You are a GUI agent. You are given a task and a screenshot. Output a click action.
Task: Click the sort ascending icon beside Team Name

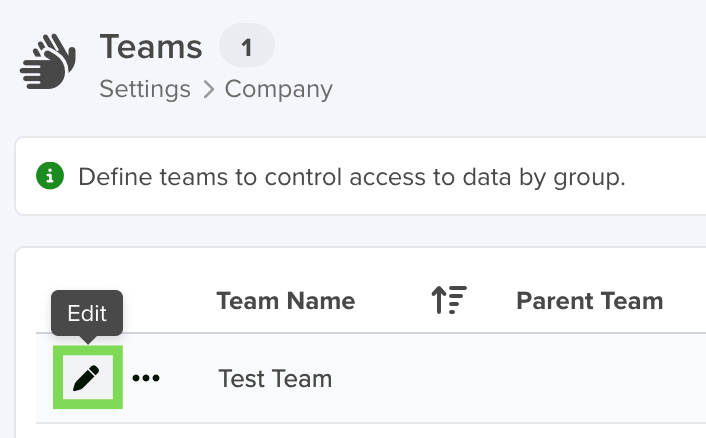point(449,300)
